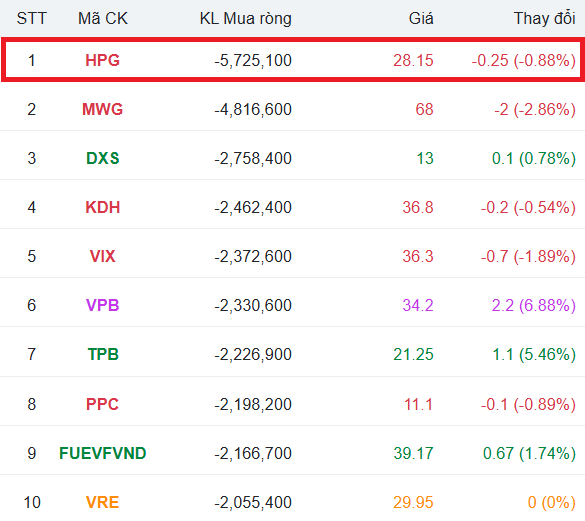Open the TPB stock ticker link

pos(103,354)
